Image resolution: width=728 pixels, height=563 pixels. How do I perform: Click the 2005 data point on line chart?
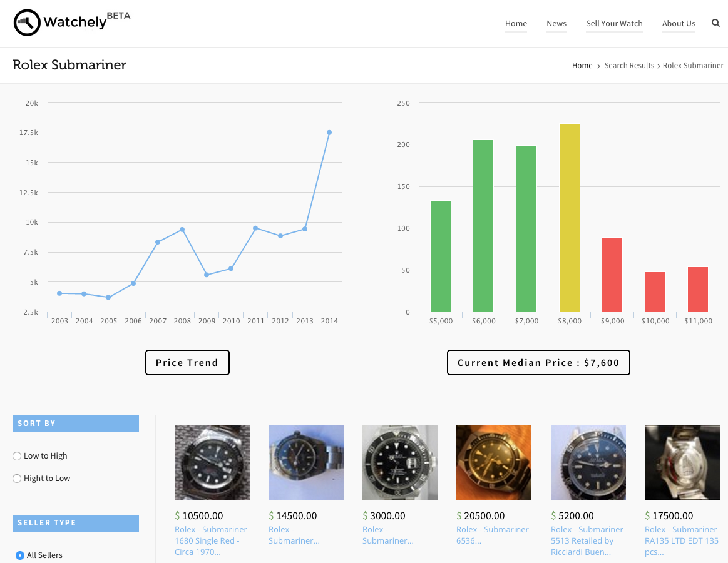tap(108, 298)
